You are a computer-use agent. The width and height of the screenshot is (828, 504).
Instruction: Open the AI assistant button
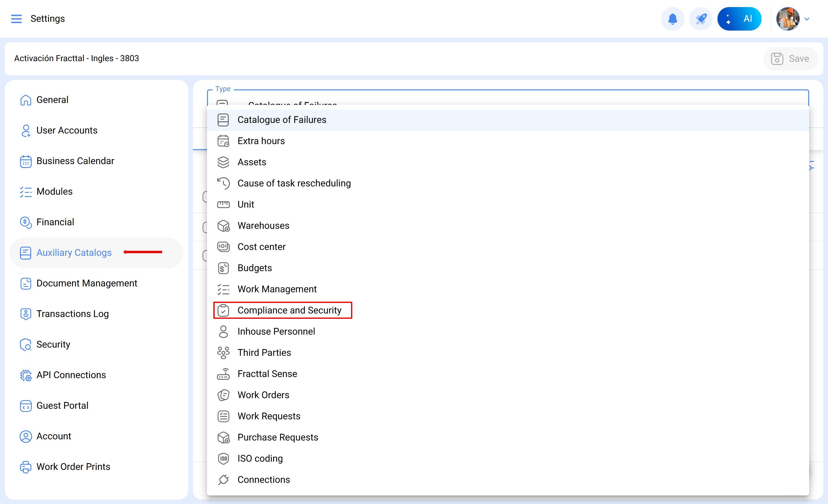click(x=739, y=19)
